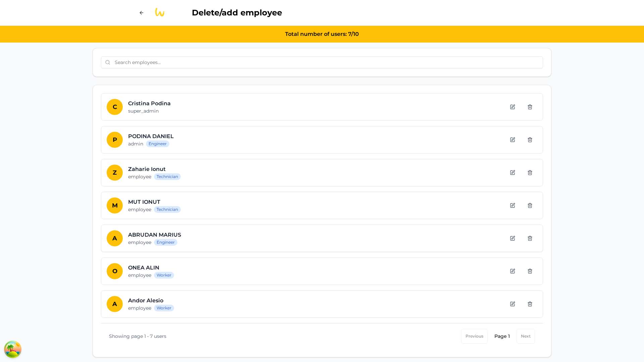The height and width of the screenshot is (362, 644).
Task: Go back with the arrow icon
Action: click(142, 13)
